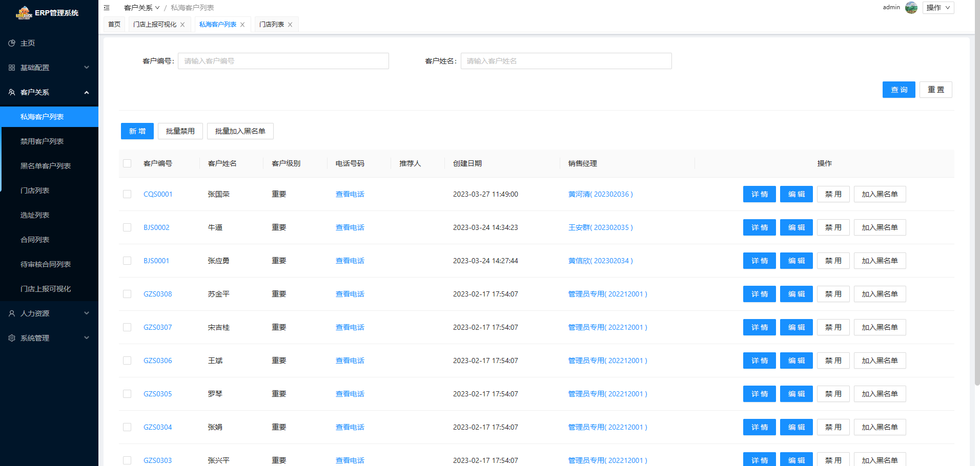Viewport: 980px width, 466px height.
Task: Click 编辑 for customer 罗琴
Action: point(797,394)
